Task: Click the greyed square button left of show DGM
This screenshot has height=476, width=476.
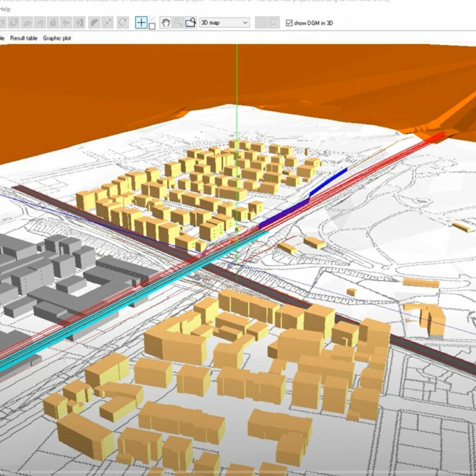Action: point(273,23)
